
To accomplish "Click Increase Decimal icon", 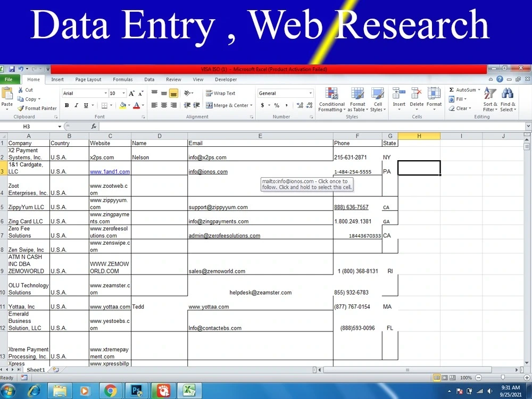I will [x=300, y=105].
